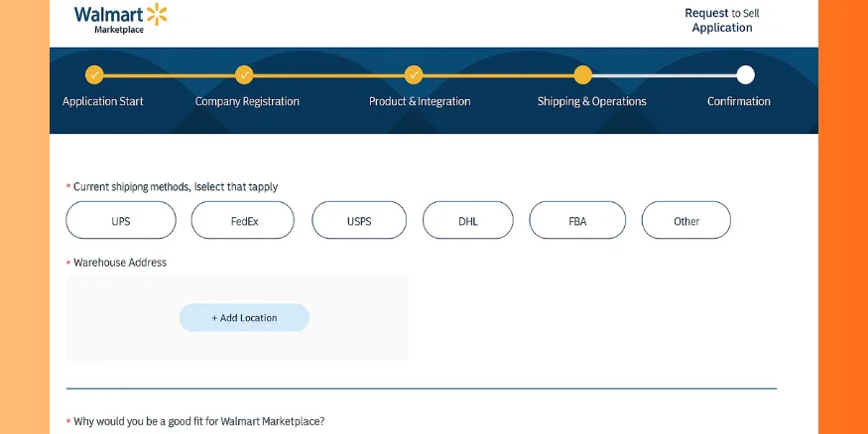Toggle DHL shipping method
Viewport: 868px width, 434px height.
coord(468,220)
